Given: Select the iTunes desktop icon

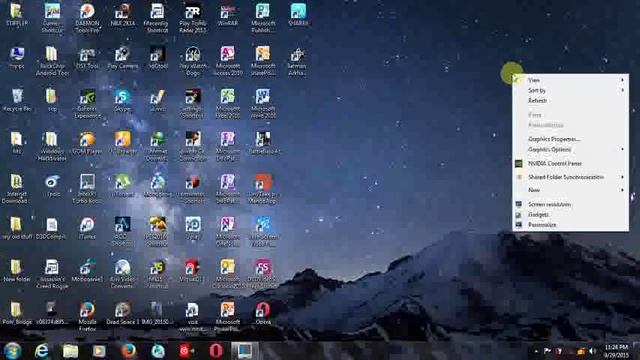Looking at the screenshot, I should (87, 228).
